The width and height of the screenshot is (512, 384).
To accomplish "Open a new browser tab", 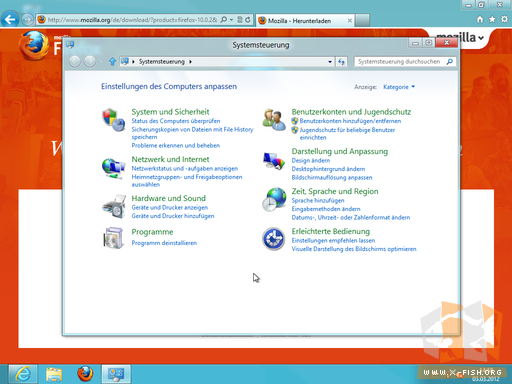I will pos(362,20).
